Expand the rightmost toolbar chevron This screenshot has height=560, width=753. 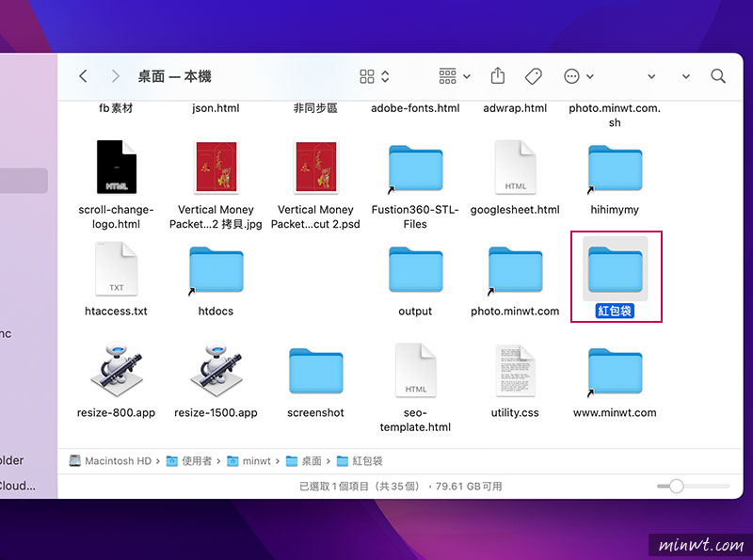pyautogui.click(x=685, y=76)
